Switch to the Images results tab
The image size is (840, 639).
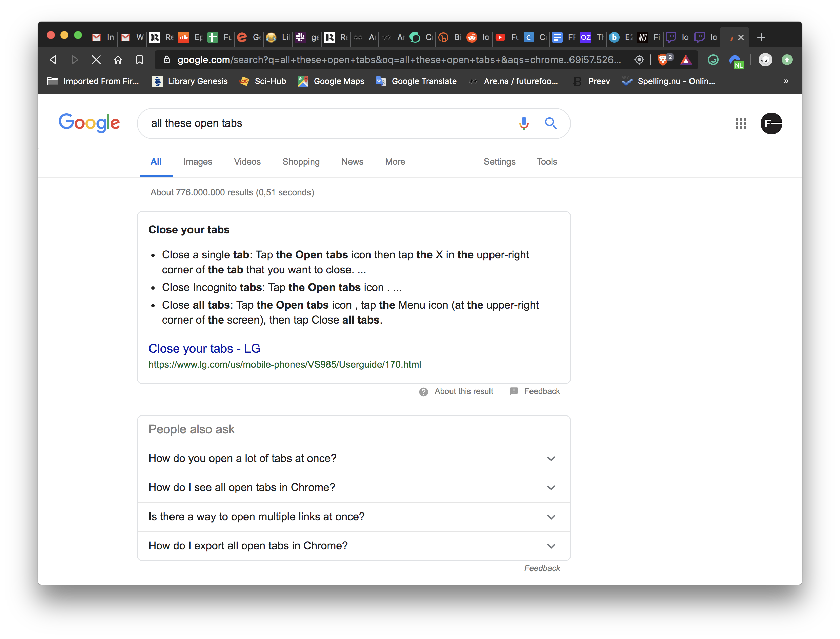click(x=198, y=162)
